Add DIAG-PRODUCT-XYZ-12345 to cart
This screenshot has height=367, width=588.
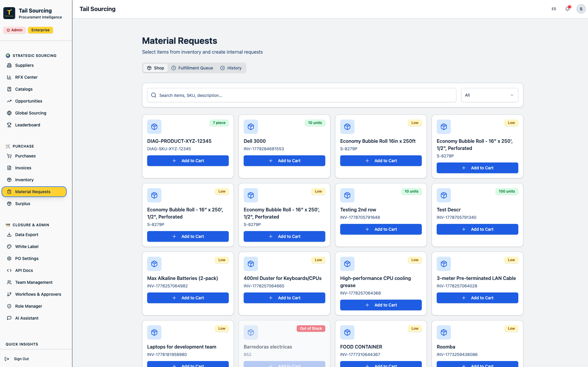pos(188,161)
